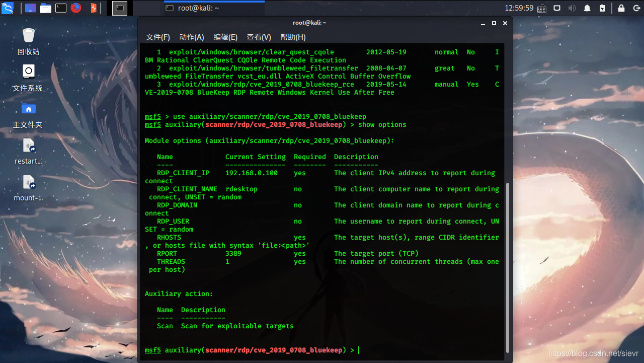This screenshot has height=363, width=644.
Task: Click 'exploit/windows/rdp/cve_2019_0708_bluekeep_rce' module path
Action: tap(262, 85)
